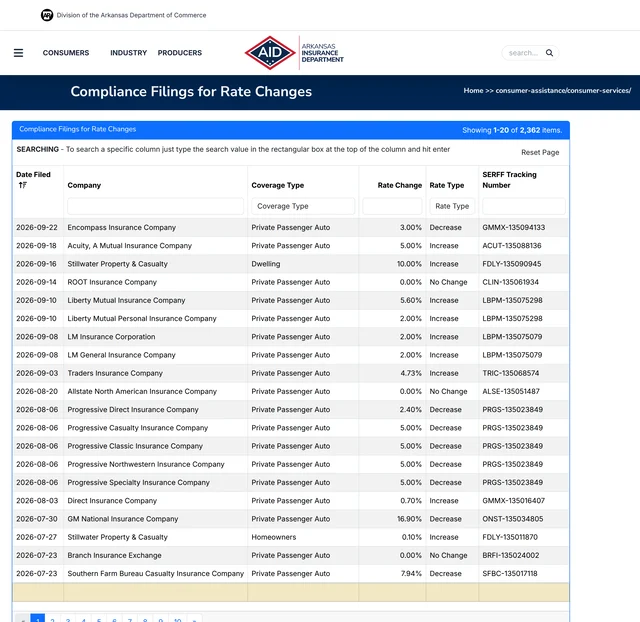Click GM National Insurance Company
Viewport: 640px width, 622px height.
coord(122,519)
